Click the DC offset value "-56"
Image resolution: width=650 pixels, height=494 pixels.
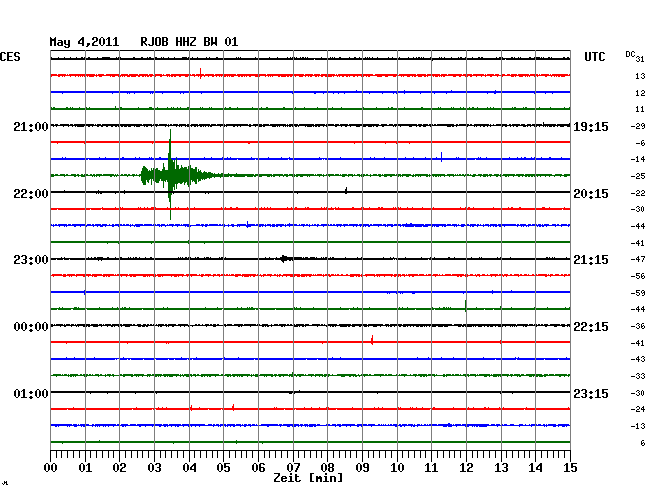[638, 276]
